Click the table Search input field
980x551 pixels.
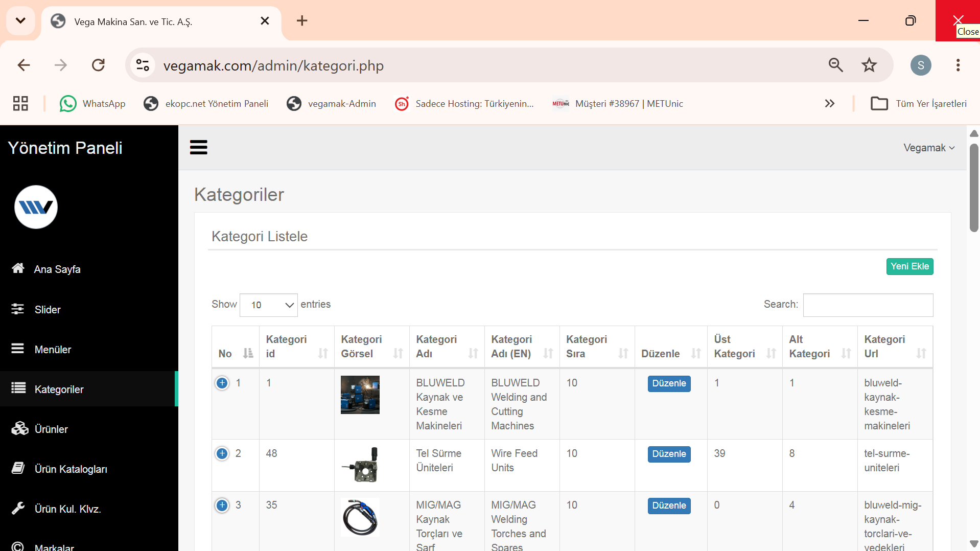point(868,305)
